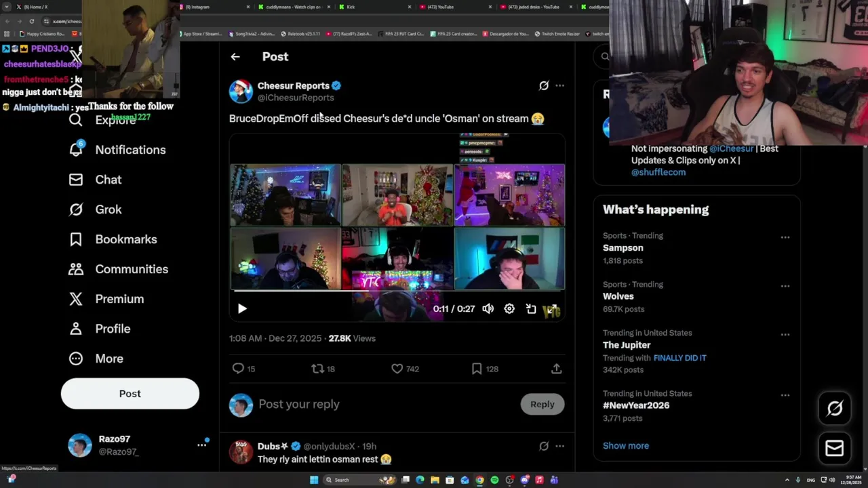Open Bookmarks in the sidebar

tap(113, 239)
